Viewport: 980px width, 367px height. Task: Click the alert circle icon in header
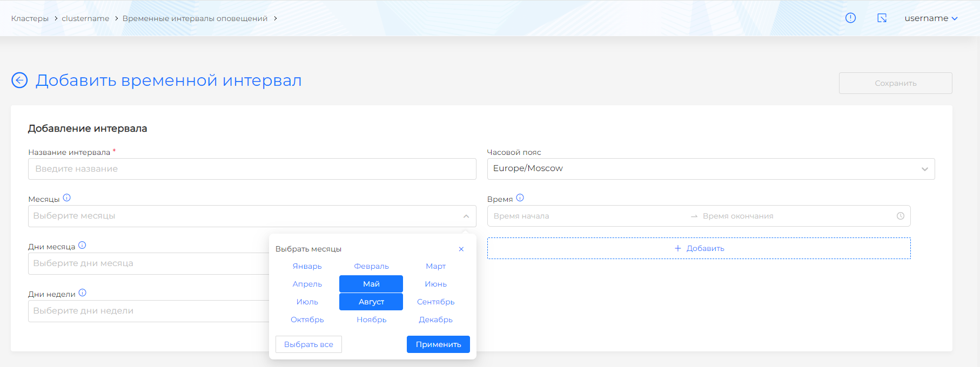pyautogui.click(x=850, y=18)
